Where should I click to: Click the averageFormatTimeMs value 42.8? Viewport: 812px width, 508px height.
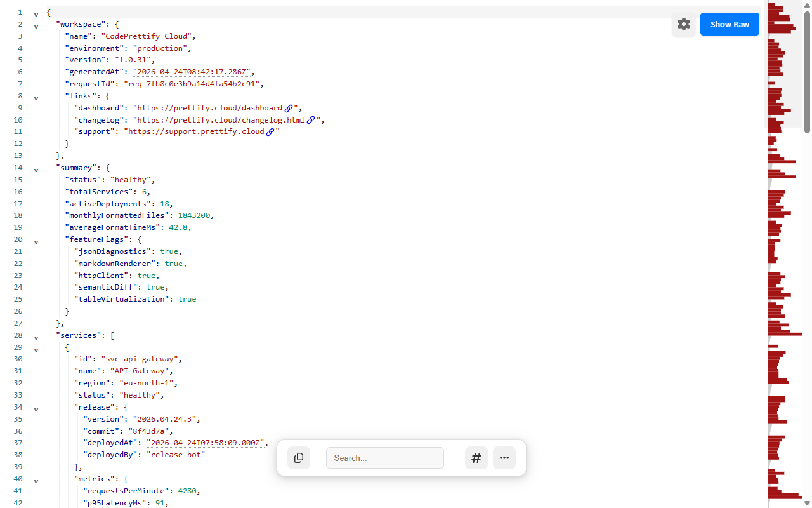(x=178, y=227)
